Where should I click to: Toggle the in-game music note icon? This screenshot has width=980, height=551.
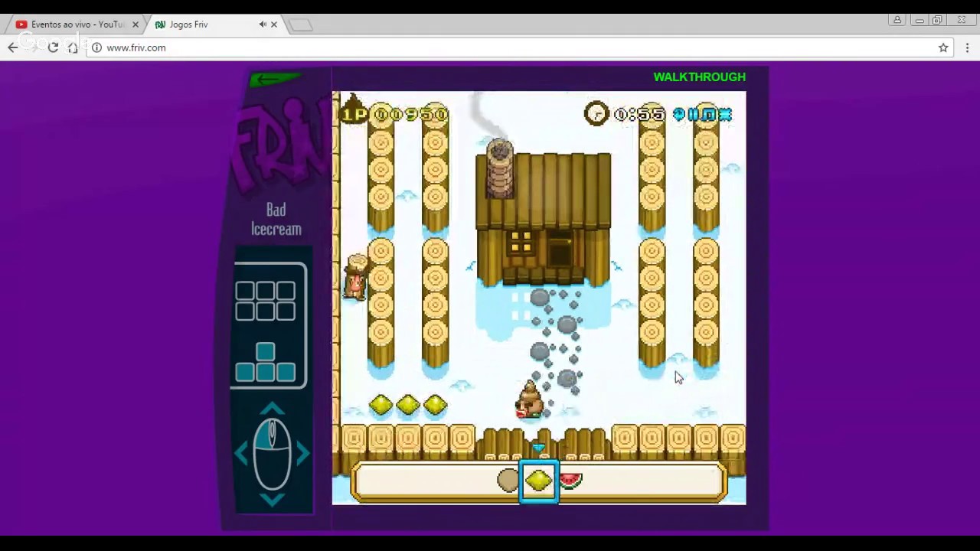pos(709,115)
